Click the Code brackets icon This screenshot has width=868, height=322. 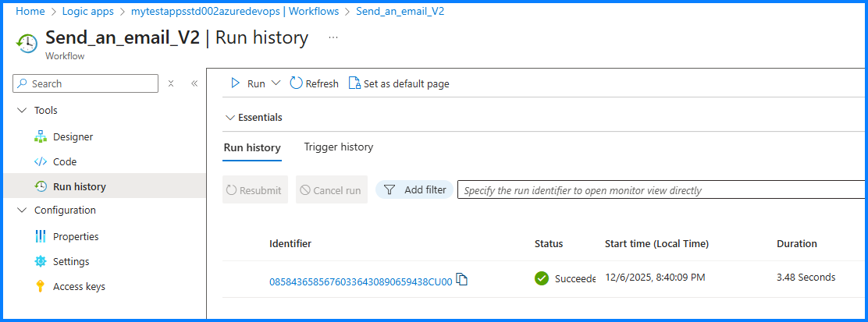(x=41, y=161)
